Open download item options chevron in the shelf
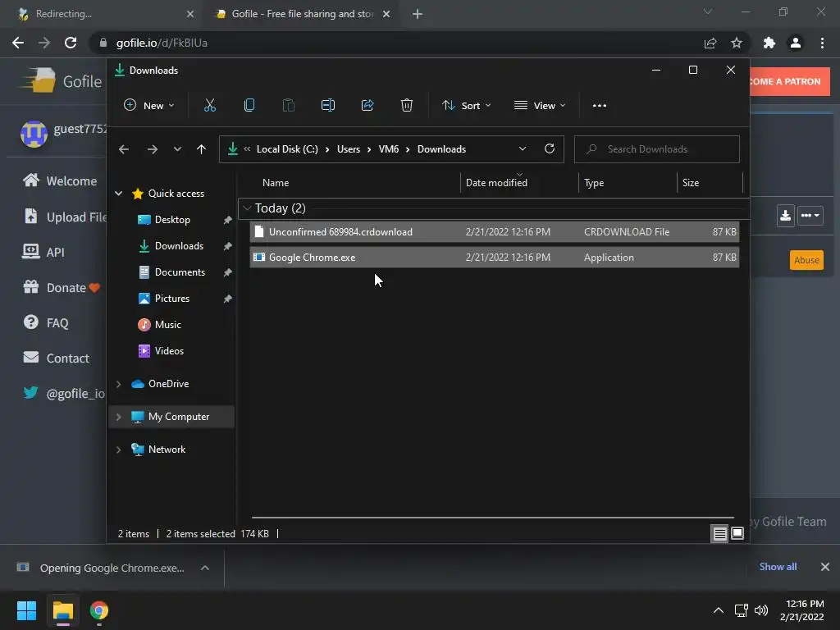Image resolution: width=840 pixels, height=630 pixels. point(204,568)
